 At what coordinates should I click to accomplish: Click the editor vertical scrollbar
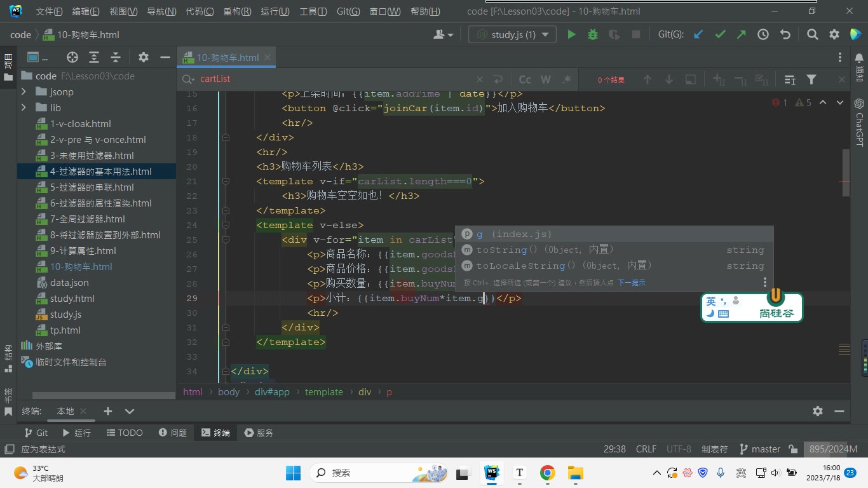(x=845, y=173)
